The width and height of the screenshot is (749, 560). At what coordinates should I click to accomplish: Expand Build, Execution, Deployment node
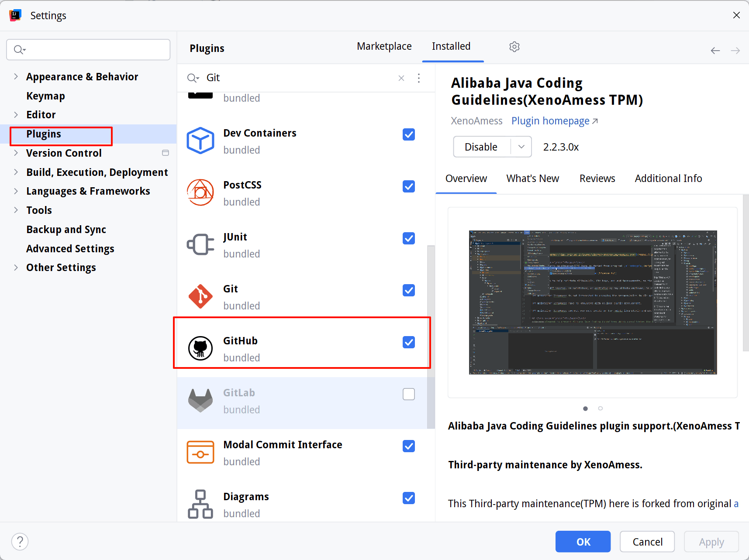pyautogui.click(x=16, y=172)
